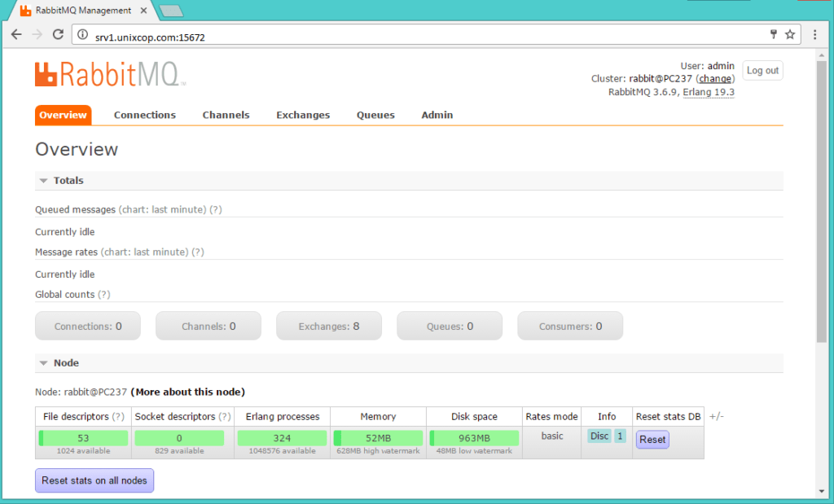Go back using the browser back arrow

(16, 34)
